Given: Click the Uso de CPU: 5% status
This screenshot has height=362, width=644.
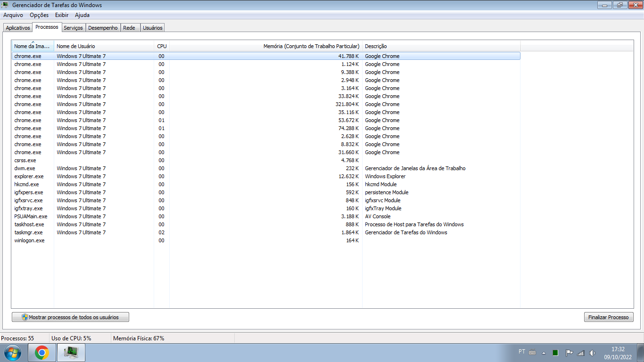Looking at the screenshot, I should point(71,338).
